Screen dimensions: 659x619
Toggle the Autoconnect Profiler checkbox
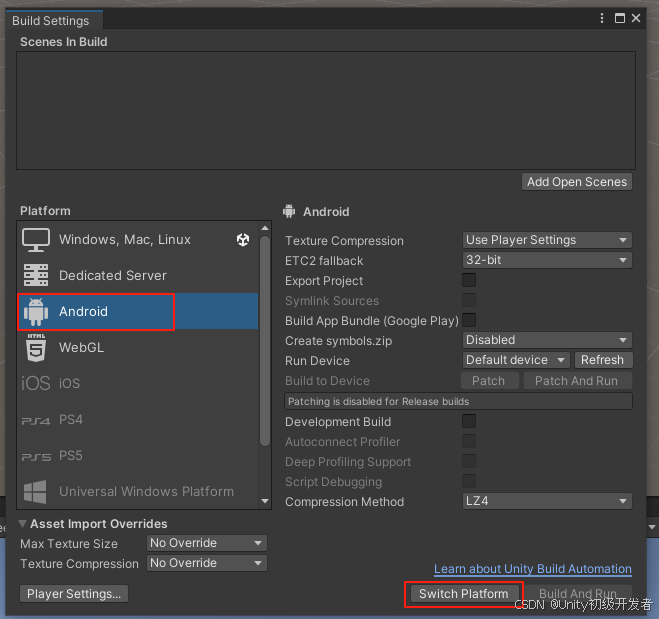[469, 441]
